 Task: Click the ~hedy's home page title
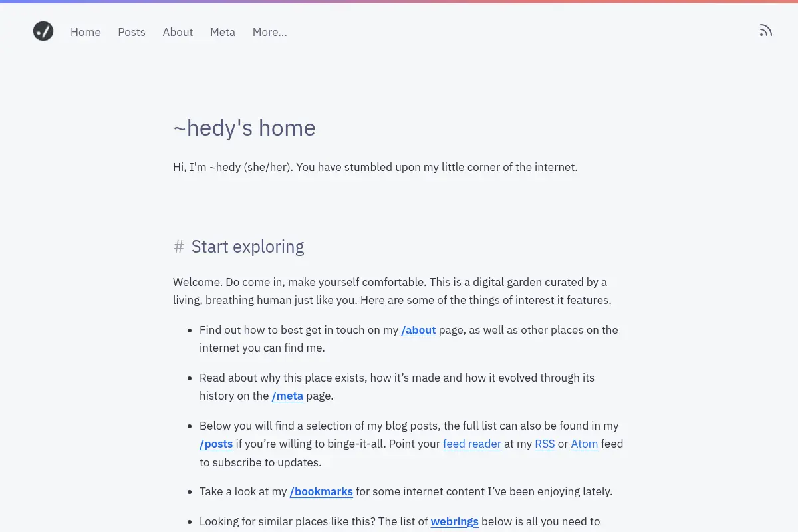click(244, 128)
